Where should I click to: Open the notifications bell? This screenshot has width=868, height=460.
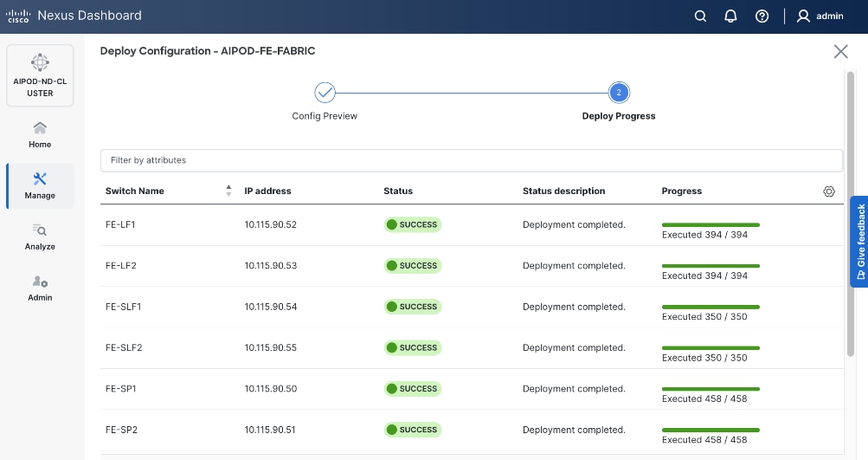pos(731,16)
